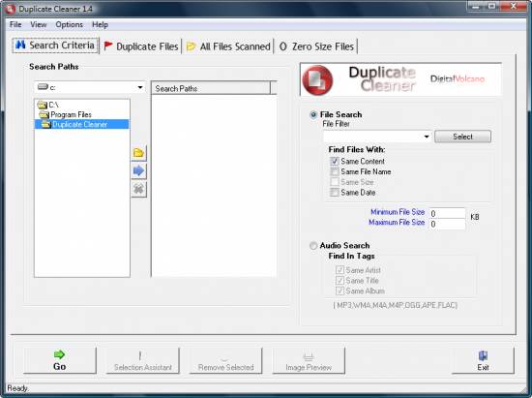532x398 pixels.
Task: Click the Maximum File Size label
Action: (397, 223)
